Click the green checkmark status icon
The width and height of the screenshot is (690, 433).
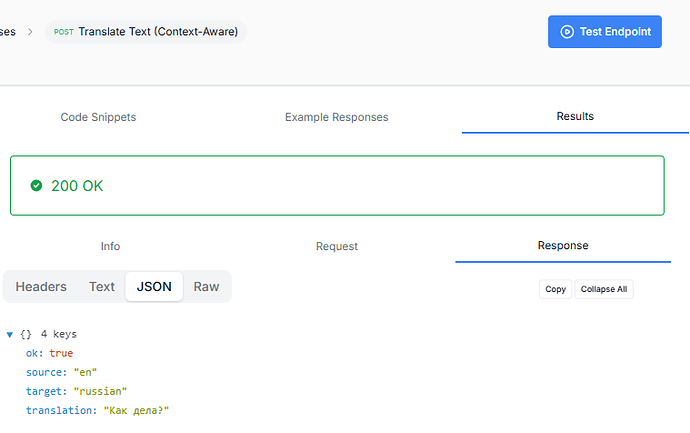(37, 185)
